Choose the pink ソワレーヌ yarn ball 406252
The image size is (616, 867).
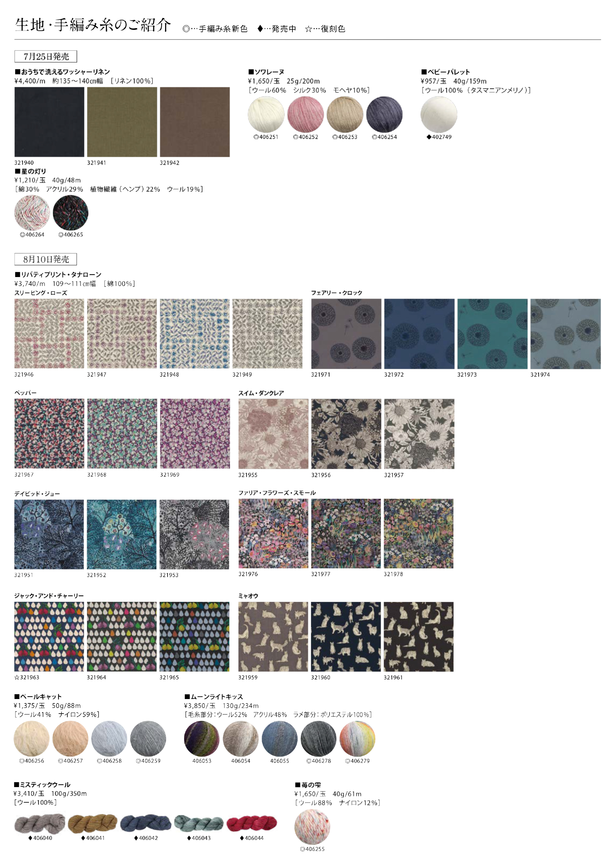tap(305, 114)
